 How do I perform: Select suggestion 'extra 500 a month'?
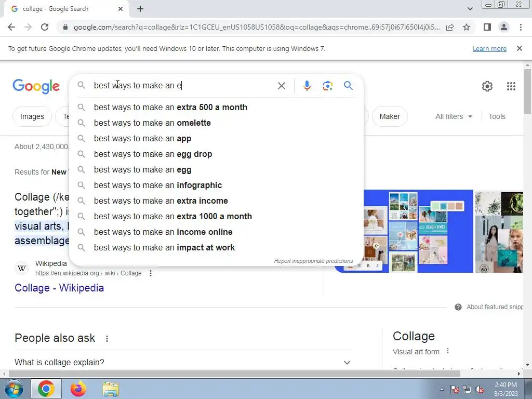pos(217,107)
